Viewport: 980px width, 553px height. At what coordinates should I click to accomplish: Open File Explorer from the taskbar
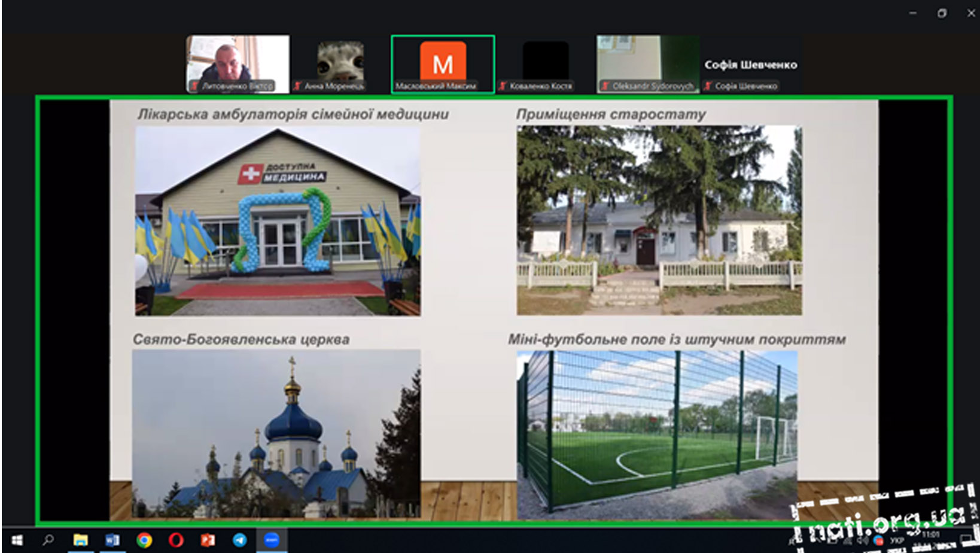click(x=80, y=540)
